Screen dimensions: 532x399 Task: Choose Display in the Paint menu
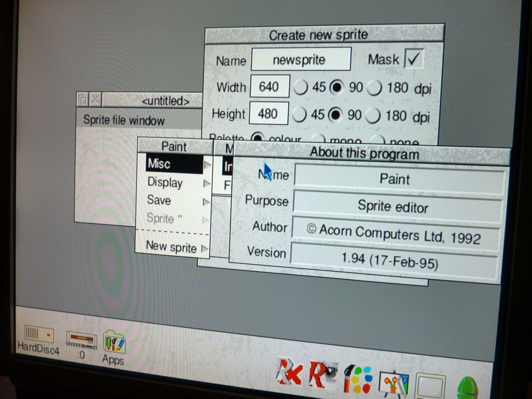point(165,182)
